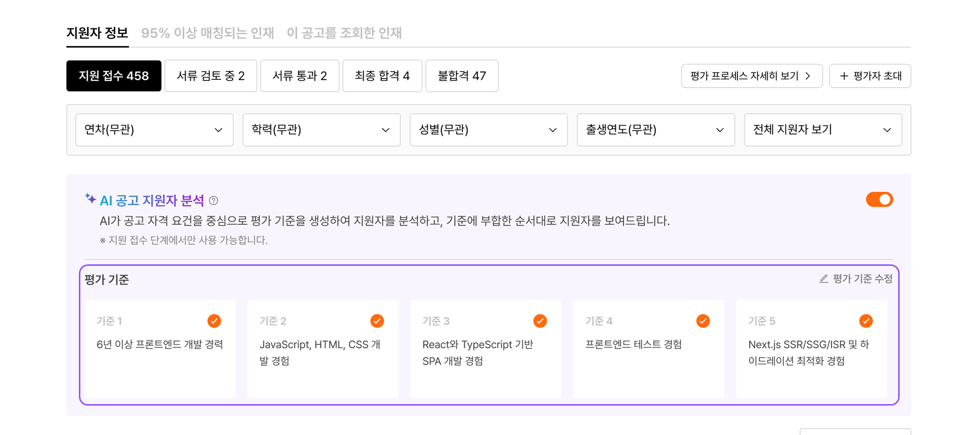Click the pencil icon for 평가 기준 수정
980x435 pixels.
click(824, 279)
